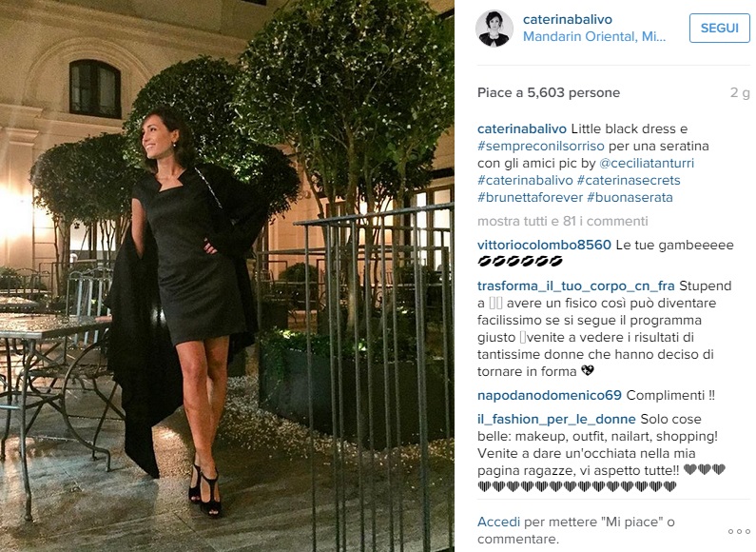Image resolution: width=756 pixels, height=552 pixels.
Task: Open Mandarin Oriental location link
Action: [x=594, y=37]
